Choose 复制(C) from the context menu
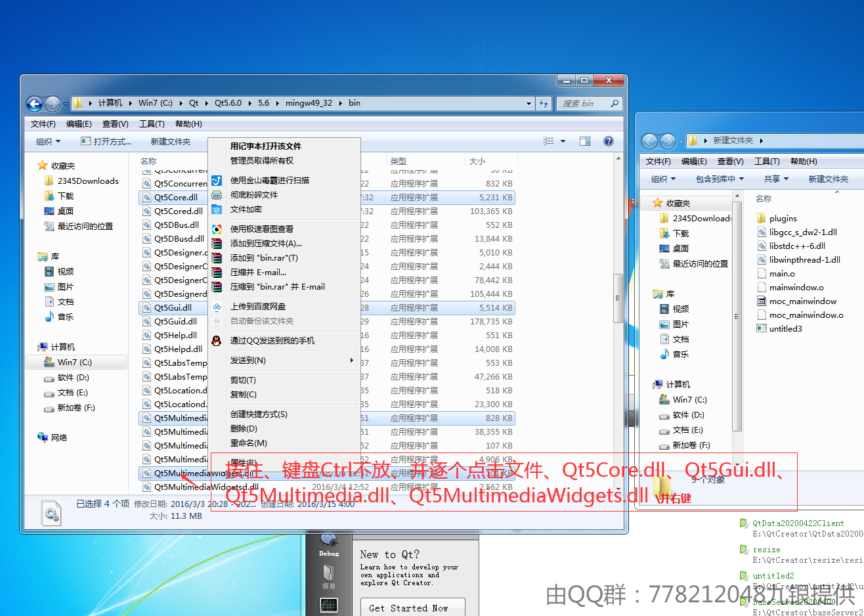864x616 pixels. tap(244, 395)
